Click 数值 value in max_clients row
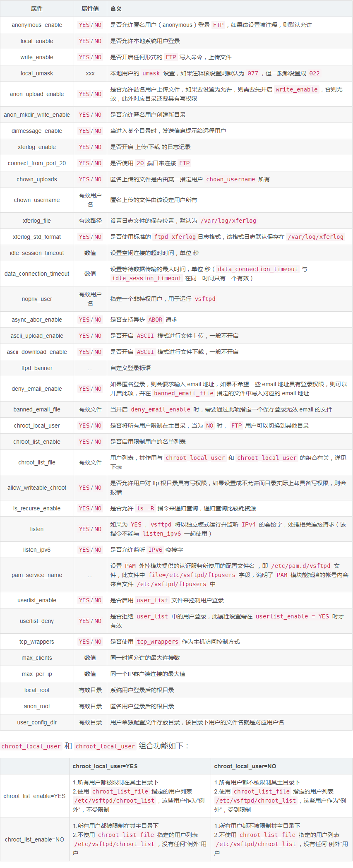 [x=90, y=658]
